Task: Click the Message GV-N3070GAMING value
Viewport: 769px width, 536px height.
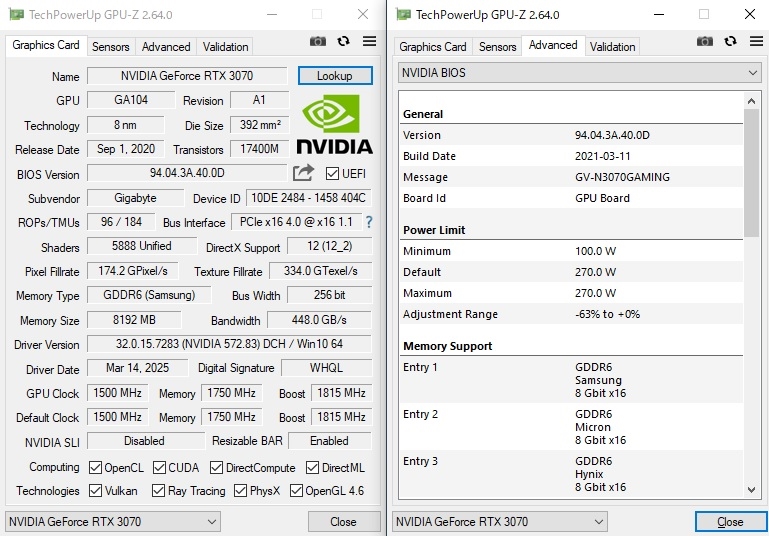Action: [x=622, y=177]
